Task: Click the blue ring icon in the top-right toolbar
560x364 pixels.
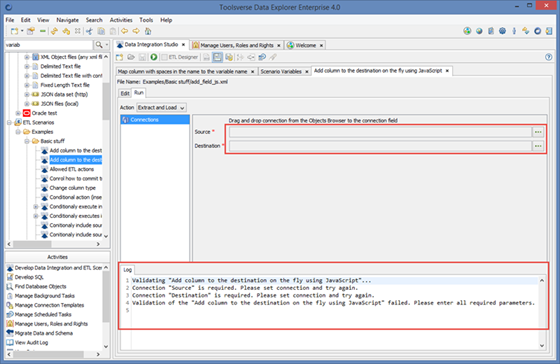Action: (x=538, y=31)
